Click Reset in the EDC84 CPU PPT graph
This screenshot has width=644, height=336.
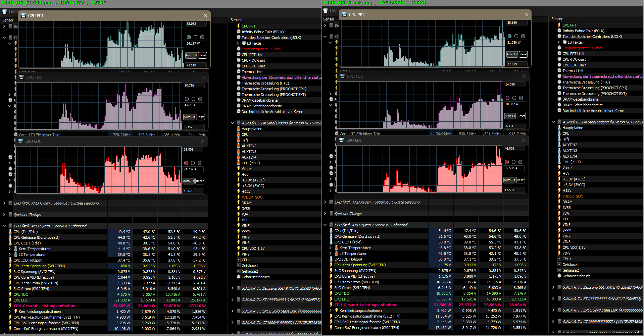pos(202,55)
